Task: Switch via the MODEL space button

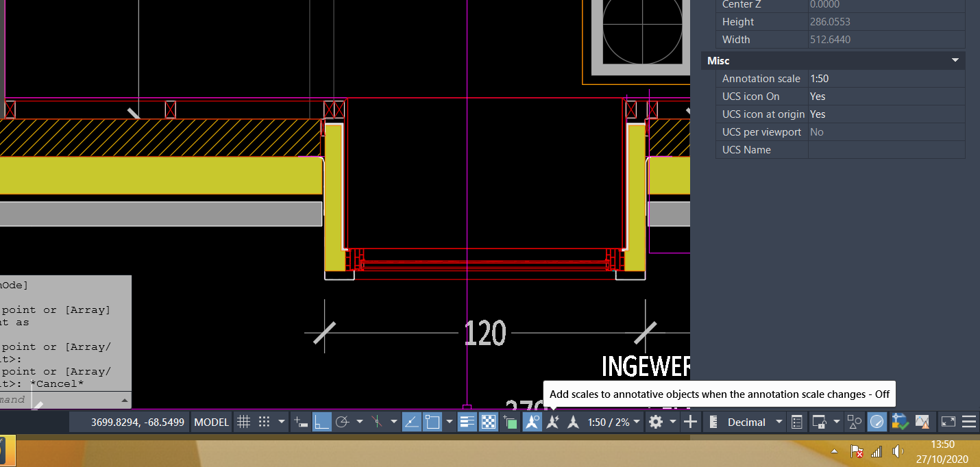Action: tap(211, 422)
